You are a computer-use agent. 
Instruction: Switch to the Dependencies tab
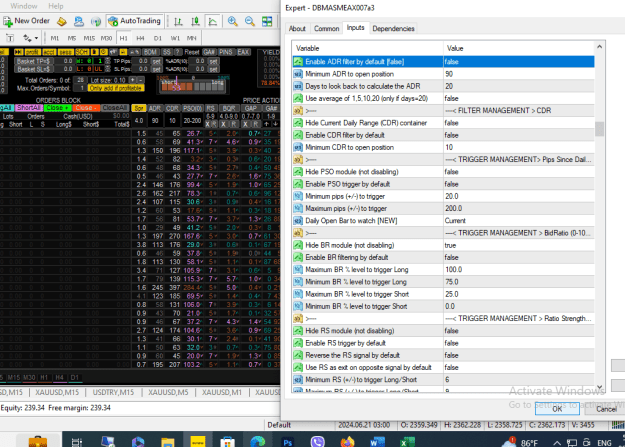tap(393, 29)
